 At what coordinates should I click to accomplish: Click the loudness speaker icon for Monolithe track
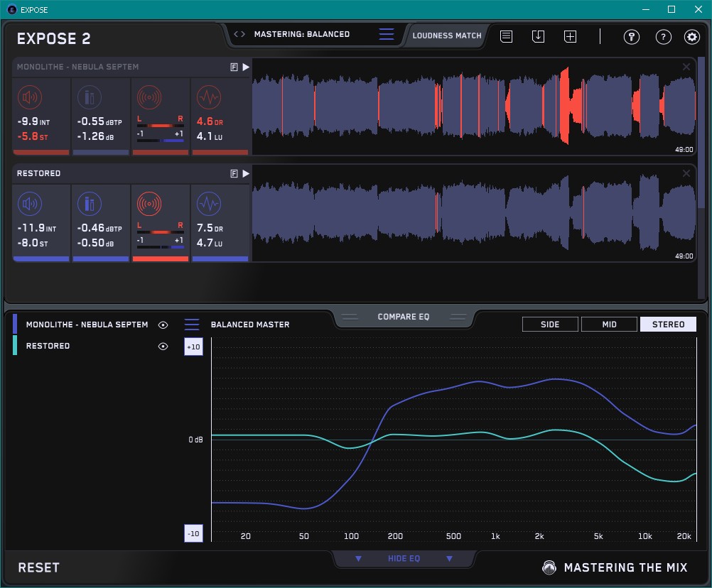[x=29, y=97]
